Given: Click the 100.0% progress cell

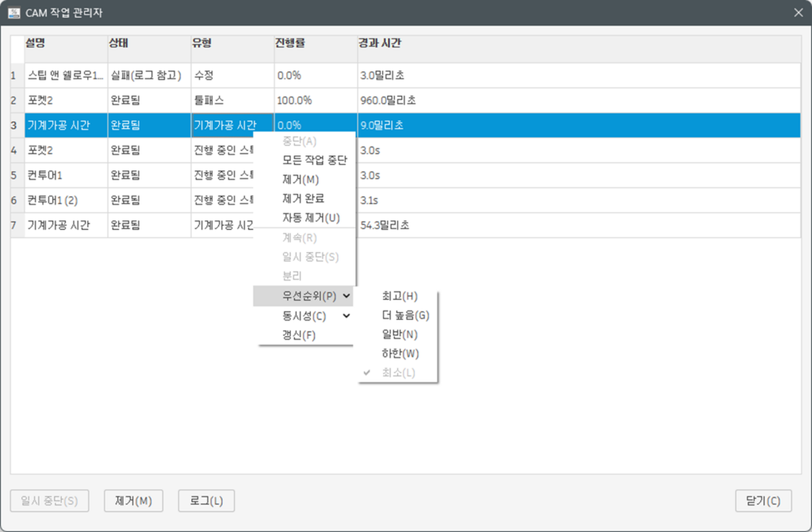Looking at the screenshot, I should tap(316, 100).
